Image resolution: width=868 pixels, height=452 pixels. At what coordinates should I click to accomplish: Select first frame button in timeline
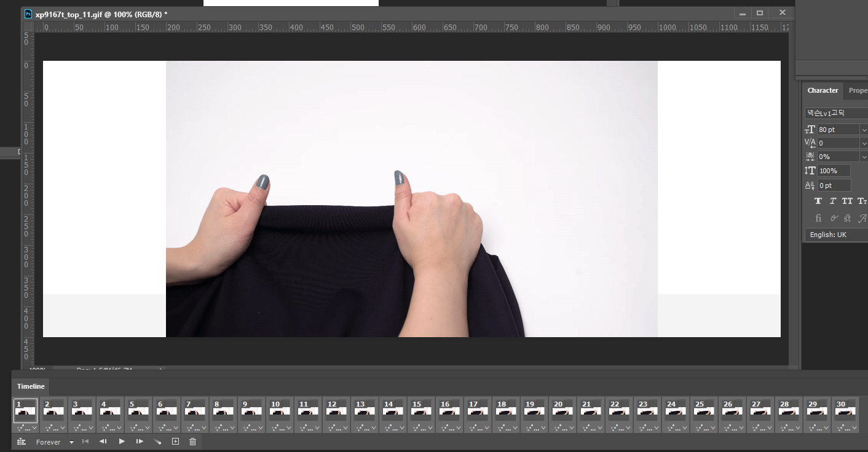click(x=85, y=442)
